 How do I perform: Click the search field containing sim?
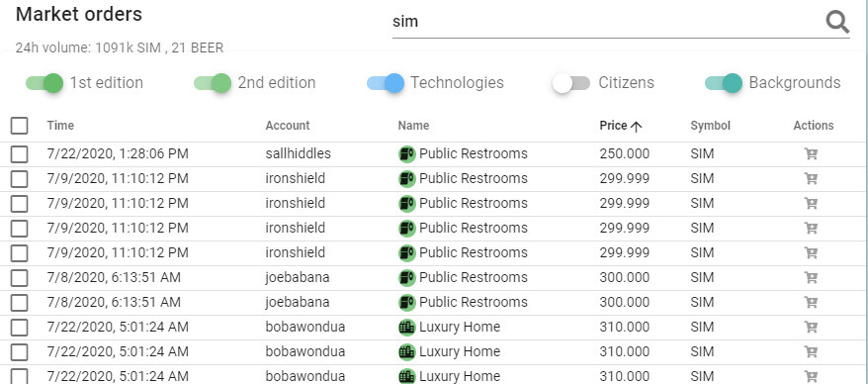click(x=606, y=22)
